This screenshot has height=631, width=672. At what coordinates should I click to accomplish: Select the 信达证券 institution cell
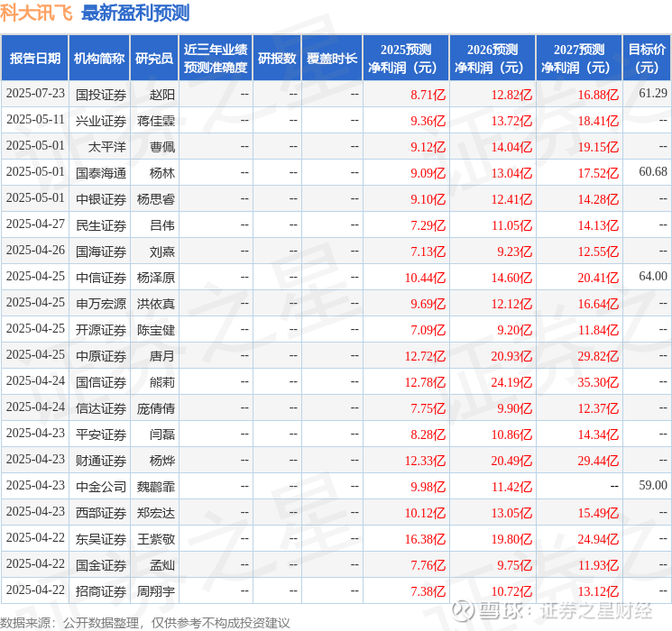point(101,408)
